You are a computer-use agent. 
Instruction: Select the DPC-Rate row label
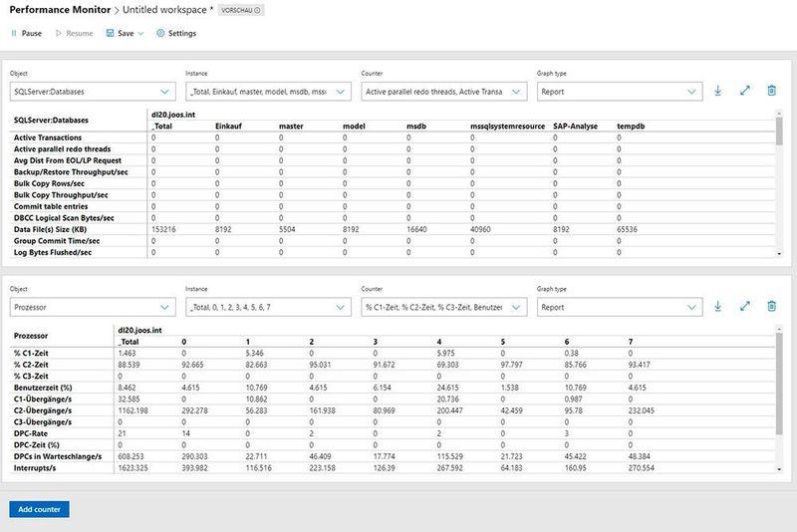(31, 433)
